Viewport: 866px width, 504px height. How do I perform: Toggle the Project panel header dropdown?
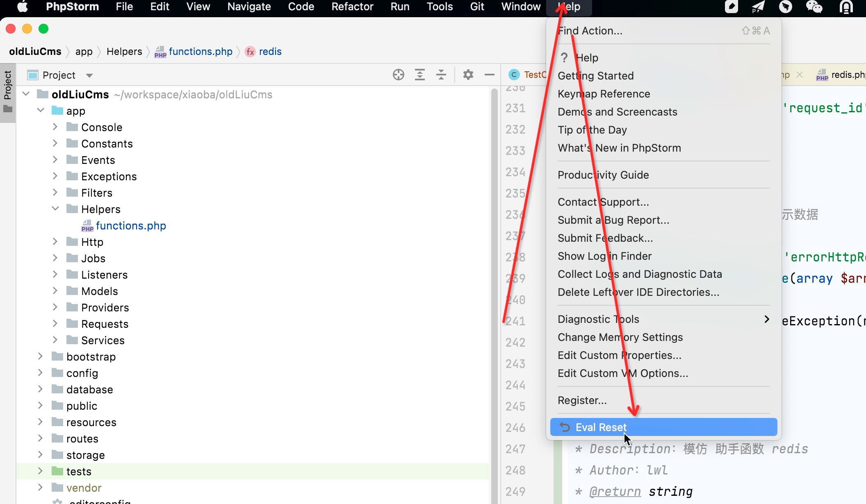[x=88, y=75]
